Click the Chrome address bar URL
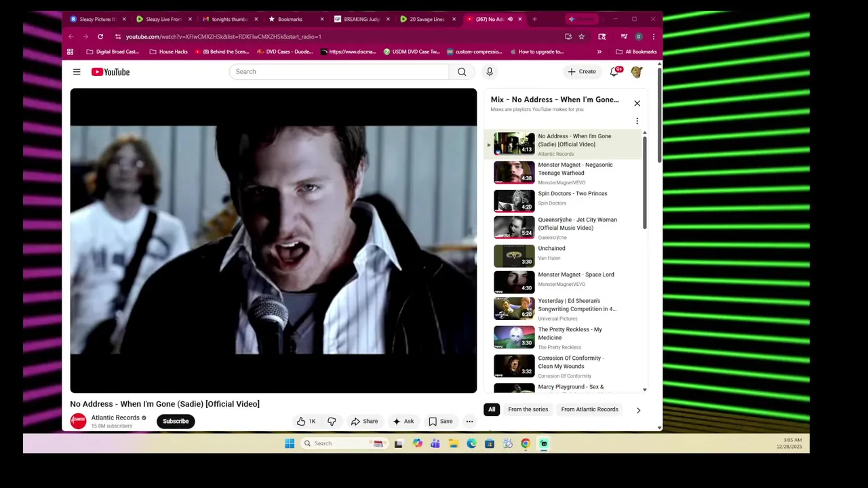The height and width of the screenshot is (488, 868). click(x=224, y=37)
